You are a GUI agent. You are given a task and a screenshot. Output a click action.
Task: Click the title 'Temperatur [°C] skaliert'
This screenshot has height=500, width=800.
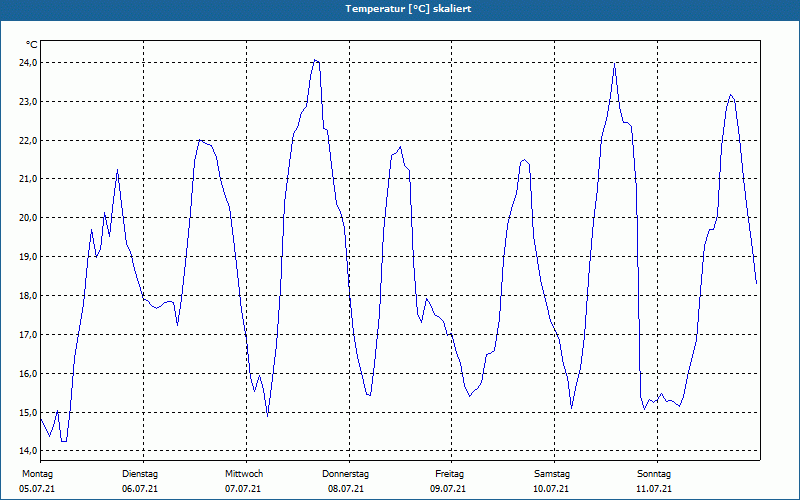click(x=408, y=9)
